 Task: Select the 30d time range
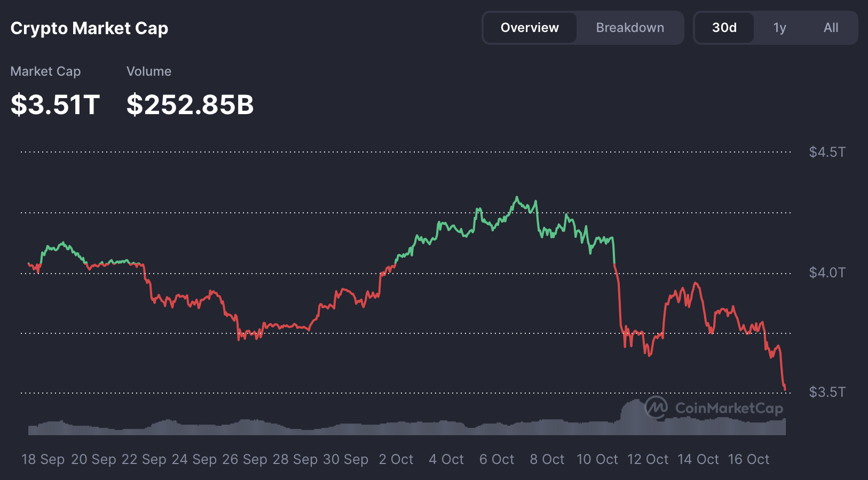point(724,28)
